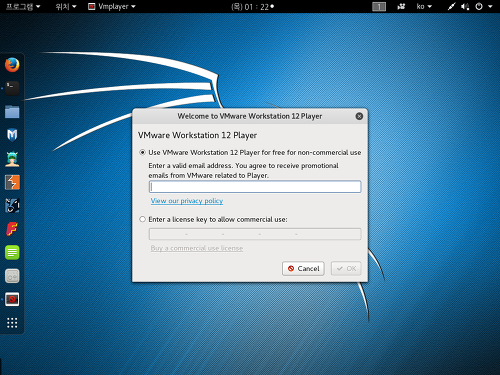Close the VMware welcome dialog
The height and width of the screenshot is (375, 500).
(359, 116)
